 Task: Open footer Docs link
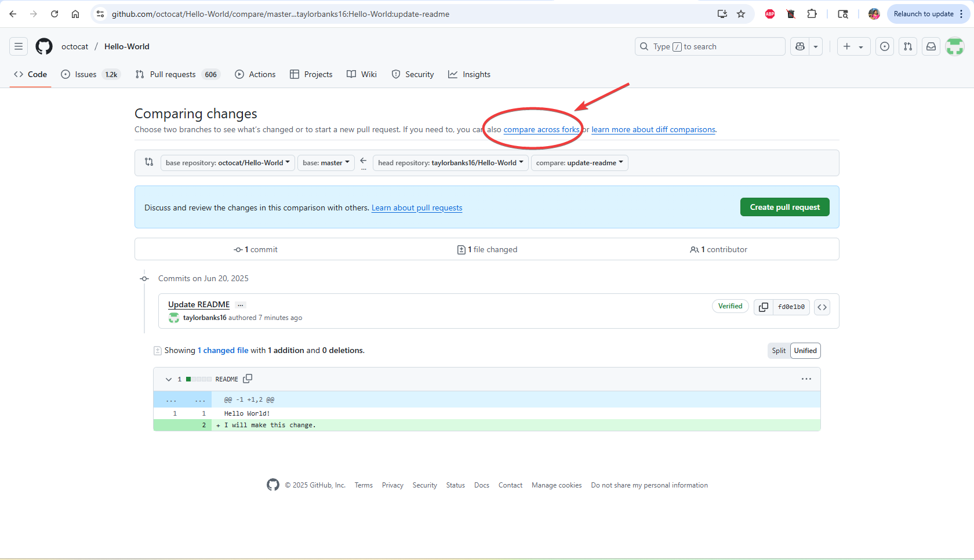[482, 485]
